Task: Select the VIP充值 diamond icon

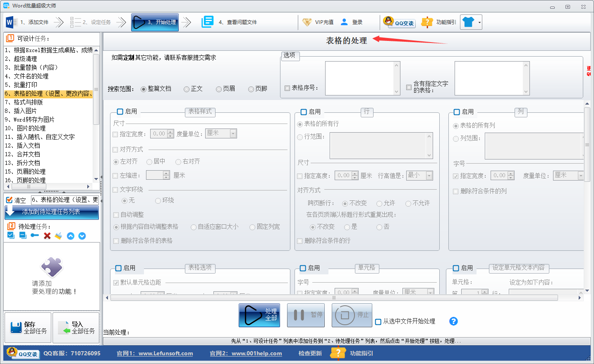Action: tap(308, 22)
